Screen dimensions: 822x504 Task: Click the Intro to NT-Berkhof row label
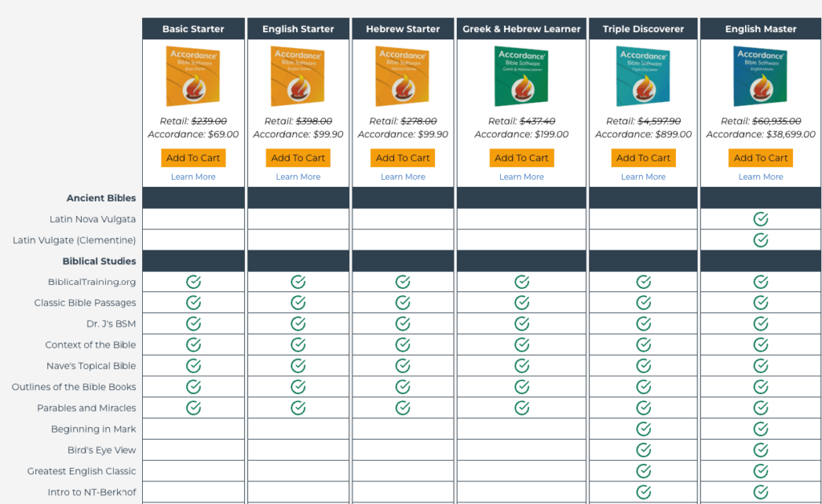pyautogui.click(x=91, y=492)
